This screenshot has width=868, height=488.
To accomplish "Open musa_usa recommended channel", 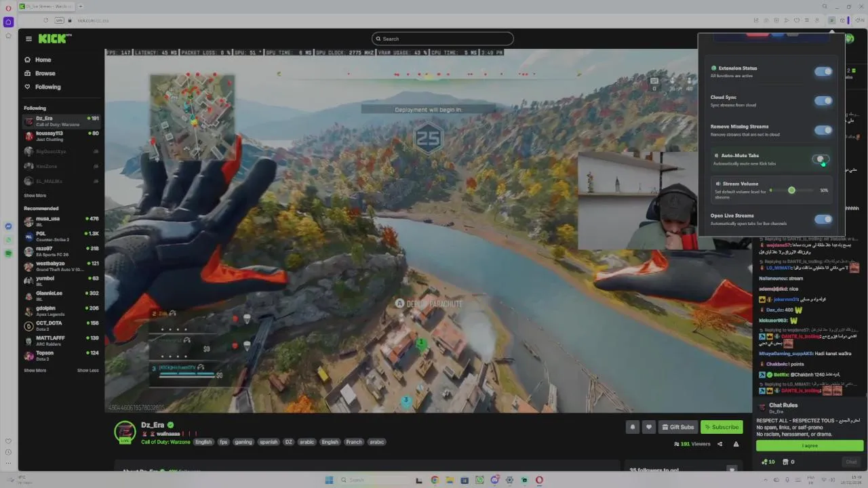I will pos(62,221).
